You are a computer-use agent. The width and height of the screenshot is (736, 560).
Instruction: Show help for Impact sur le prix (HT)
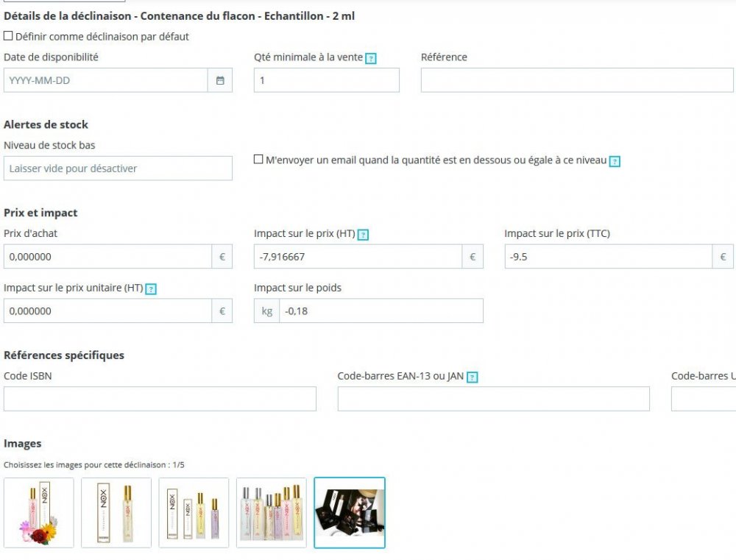coord(363,235)
